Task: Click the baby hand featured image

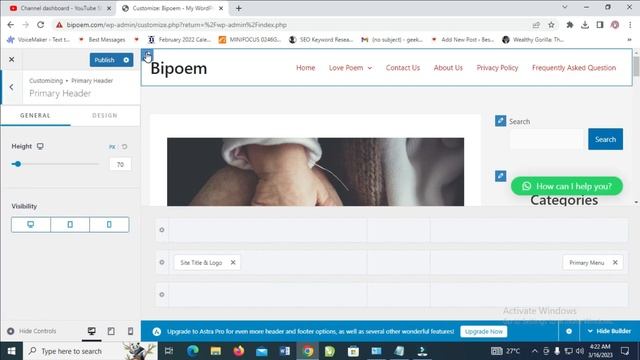Action: (316, 172)
